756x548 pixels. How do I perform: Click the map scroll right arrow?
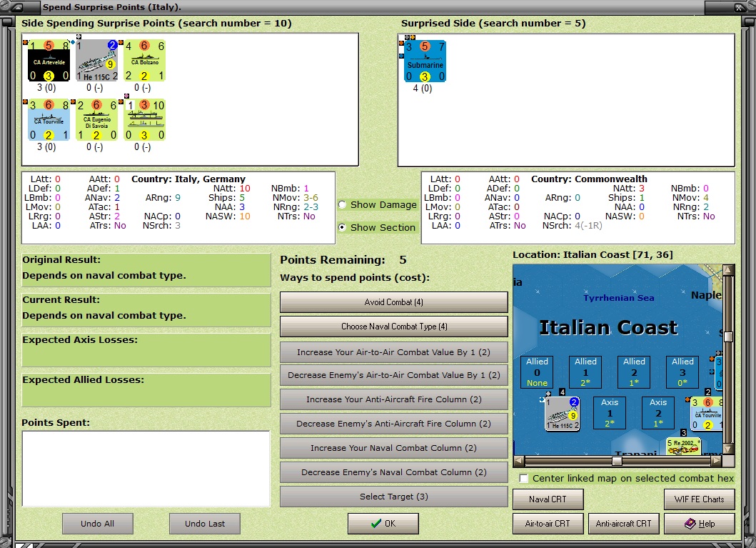[x=717, y=461]
